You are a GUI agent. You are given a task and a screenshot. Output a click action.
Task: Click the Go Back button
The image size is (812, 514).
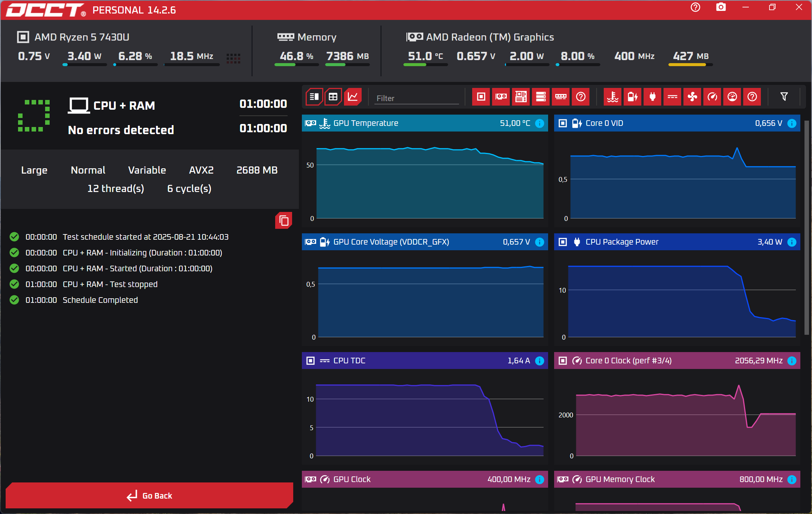[149, 496]
